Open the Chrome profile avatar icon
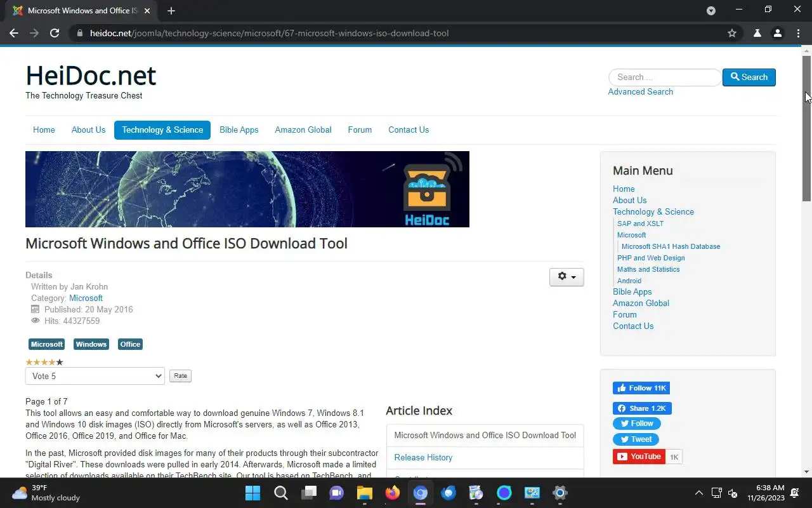812x508 pixels. tap(778, 33)
